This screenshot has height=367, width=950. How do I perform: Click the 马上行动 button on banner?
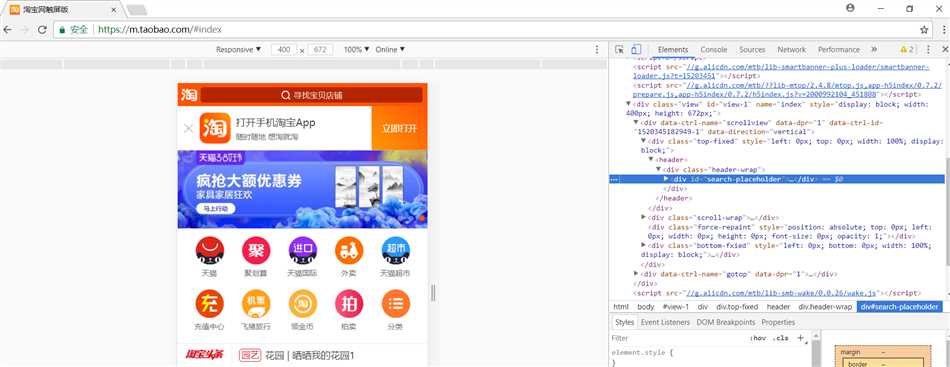215,209
